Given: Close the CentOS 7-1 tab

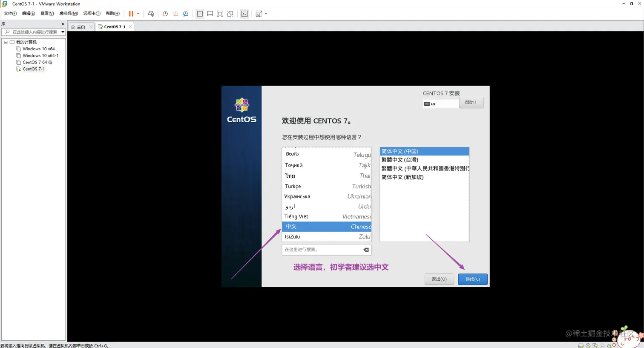Looking at the screenshot, I should [x=130, y=27].
